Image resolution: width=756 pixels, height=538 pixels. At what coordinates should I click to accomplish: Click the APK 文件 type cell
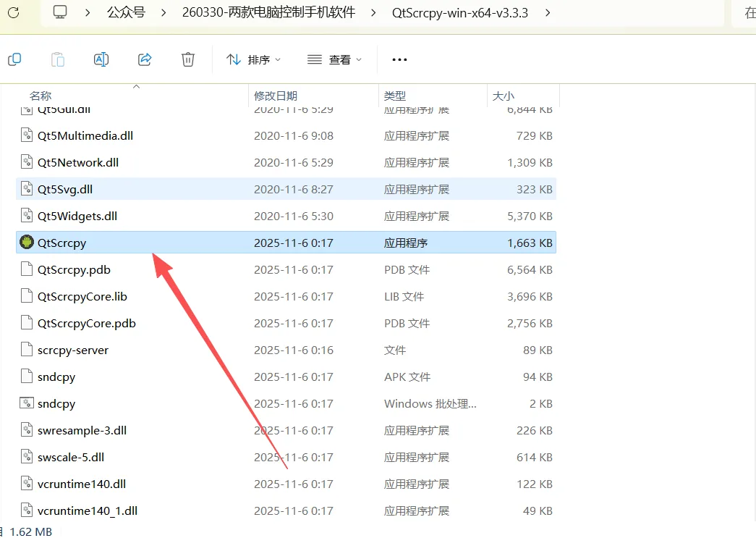[x=407, y=377]
